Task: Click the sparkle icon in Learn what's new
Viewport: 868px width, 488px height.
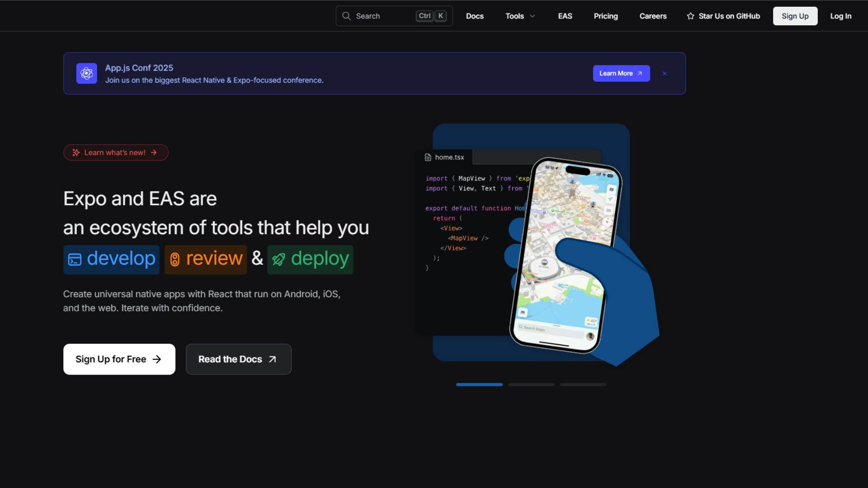Action: [x=75, y=152]
